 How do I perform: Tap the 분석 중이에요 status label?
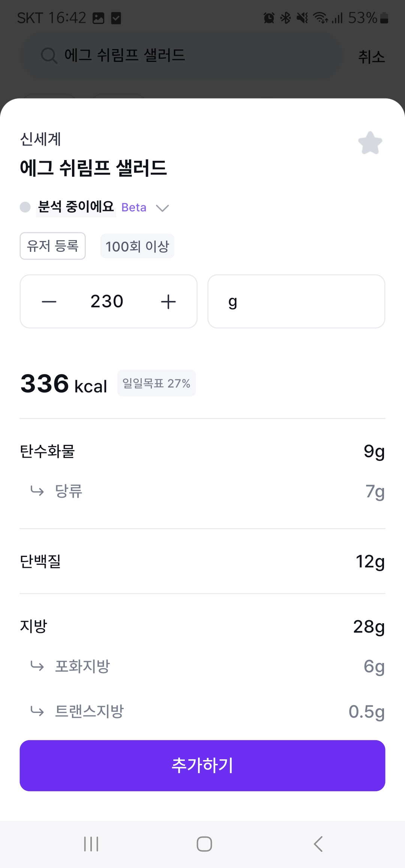(x=76, y=207)
